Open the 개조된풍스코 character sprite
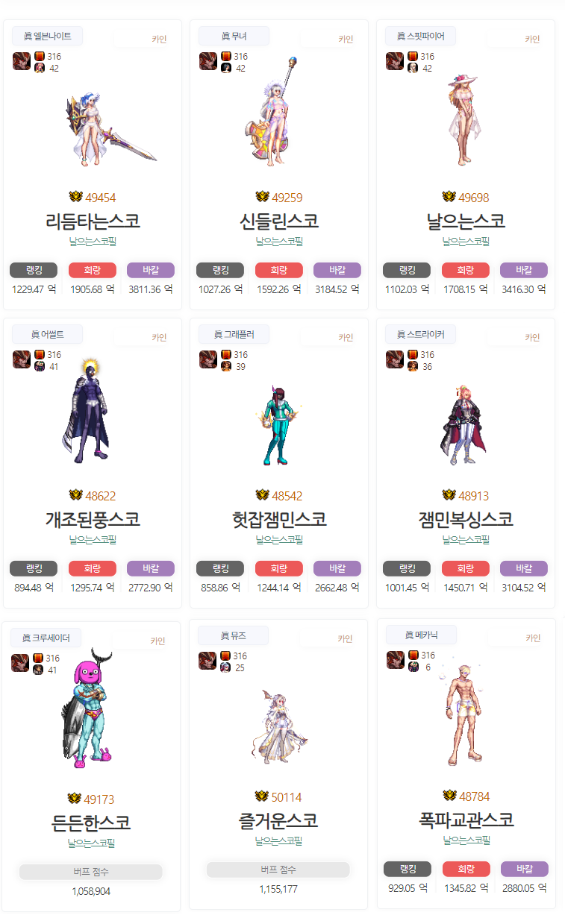The image size is (565, 924). tap(84, 414)
